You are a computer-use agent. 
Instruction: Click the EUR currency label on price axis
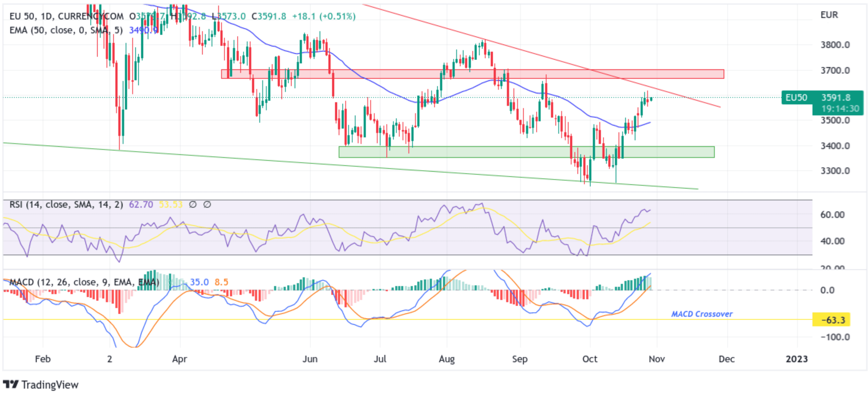pyautogui.click(x=829, y=15)
